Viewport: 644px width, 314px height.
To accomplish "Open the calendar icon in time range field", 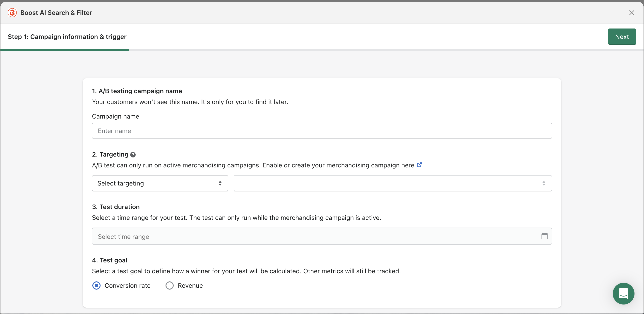I will pyautogui.click(x=544, y=236).
